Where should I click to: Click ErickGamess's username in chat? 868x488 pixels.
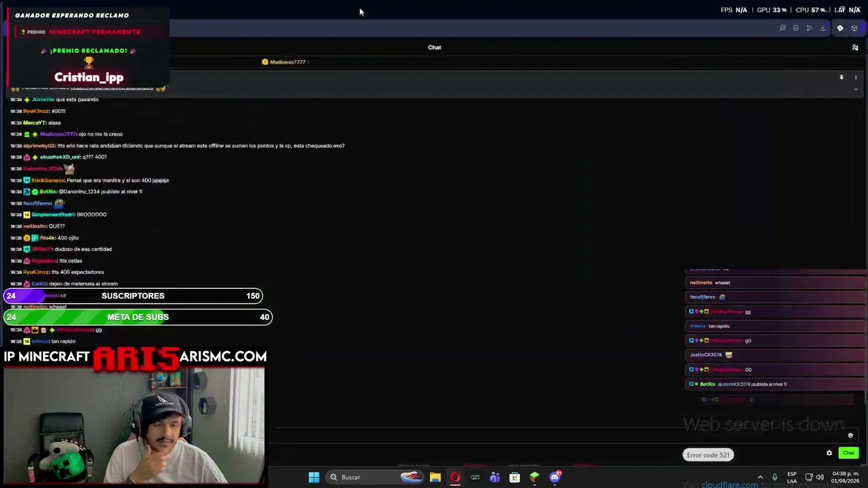coord(47,180)
